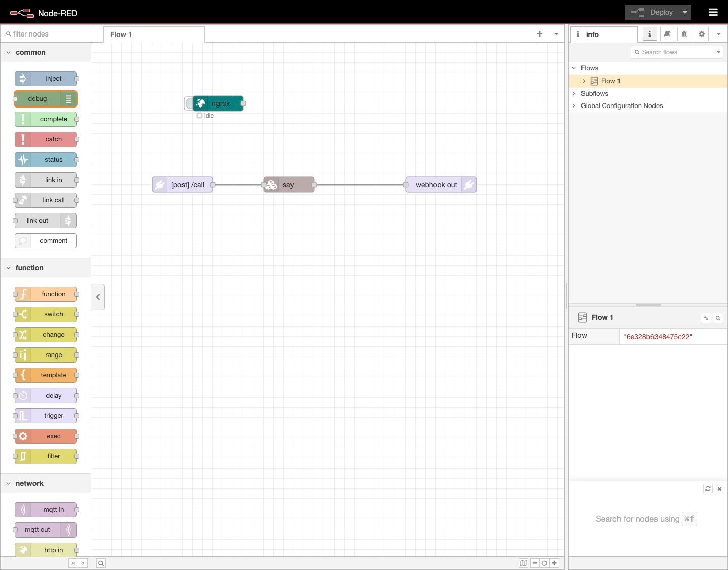Image resolution: width=728 pixels, height=570 pixels.
Task: Collapse the common node category
Action: click(9, 52)
